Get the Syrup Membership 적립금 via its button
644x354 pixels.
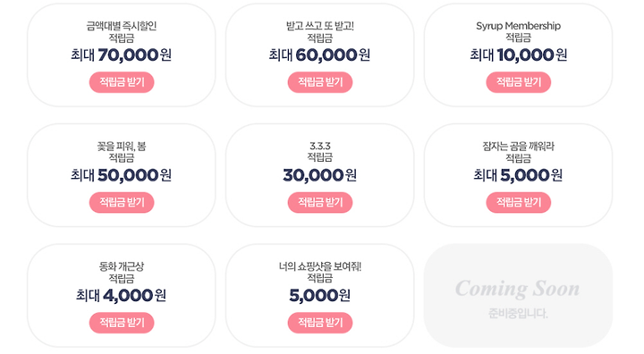(x=518, y=82)
